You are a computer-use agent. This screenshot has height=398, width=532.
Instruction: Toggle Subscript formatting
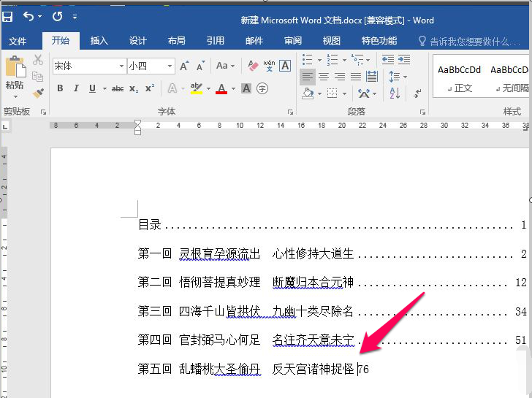tap(134, 89)
